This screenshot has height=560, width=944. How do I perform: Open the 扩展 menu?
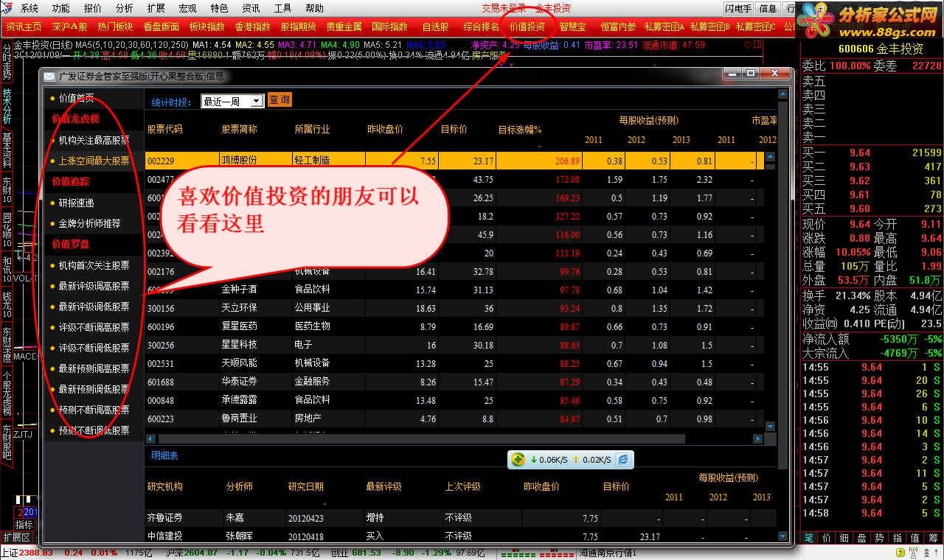156,8
